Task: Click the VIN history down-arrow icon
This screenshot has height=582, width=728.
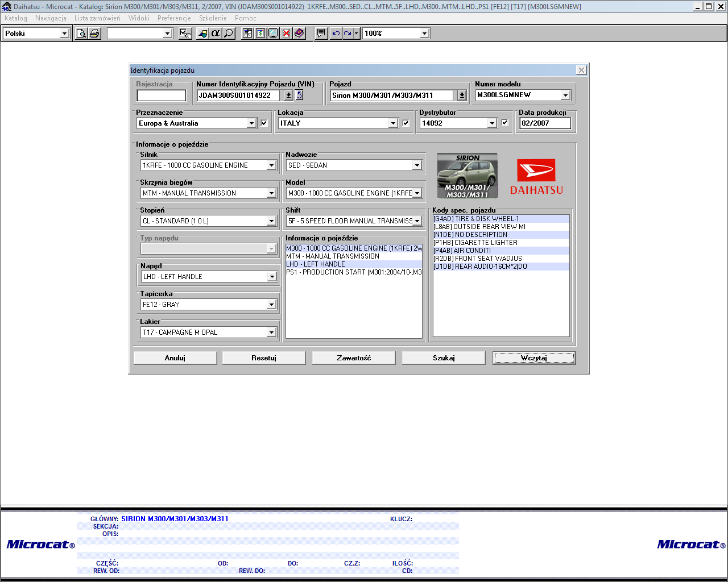Action: [288, 95]
